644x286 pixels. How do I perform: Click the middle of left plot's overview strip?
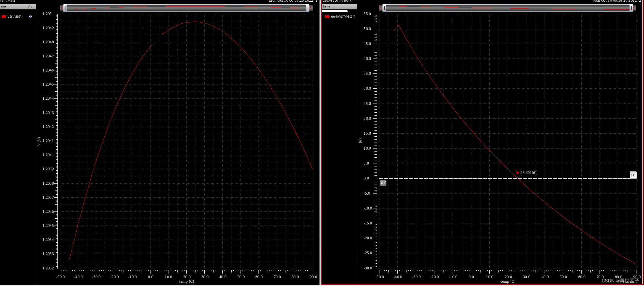[x=186, y=8]
